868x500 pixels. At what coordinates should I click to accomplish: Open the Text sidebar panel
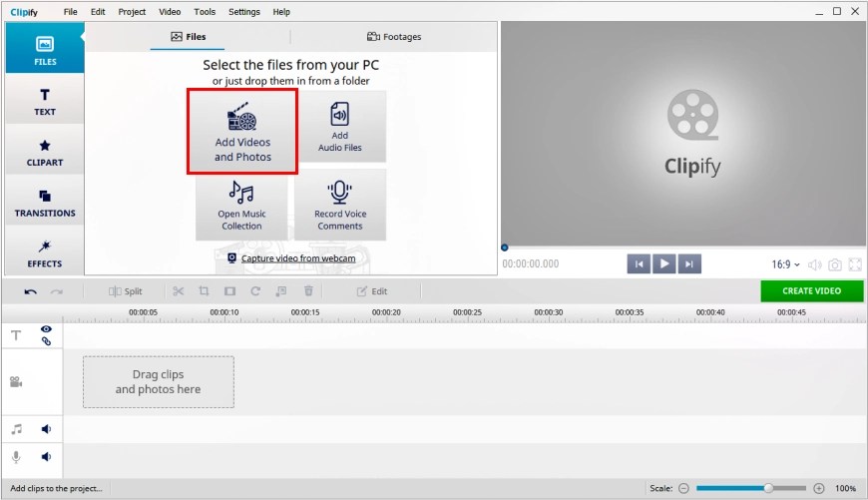(x=45, y=102)
